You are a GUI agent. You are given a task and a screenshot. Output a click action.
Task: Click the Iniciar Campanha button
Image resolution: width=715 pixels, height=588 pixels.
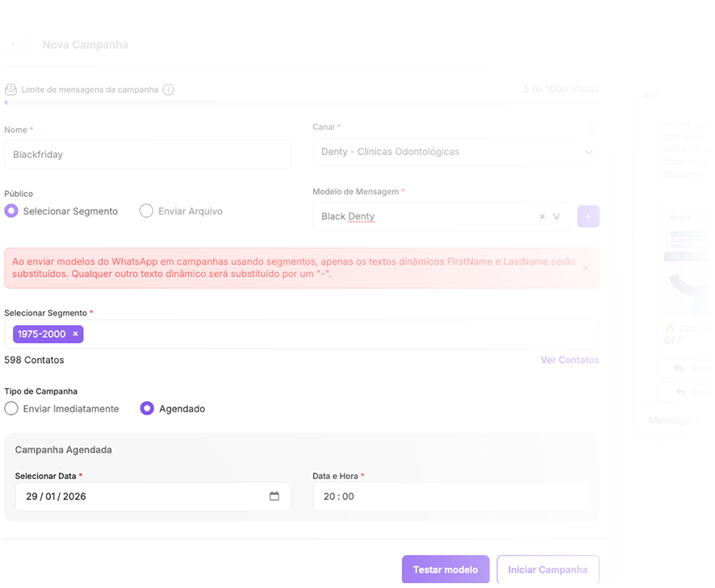point(547,569)
